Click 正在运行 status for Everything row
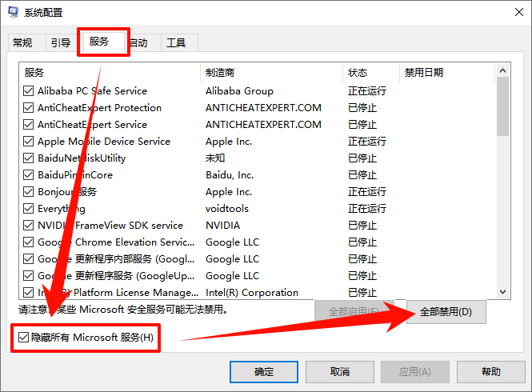532x392 pixels. click(x=367, y=208)
